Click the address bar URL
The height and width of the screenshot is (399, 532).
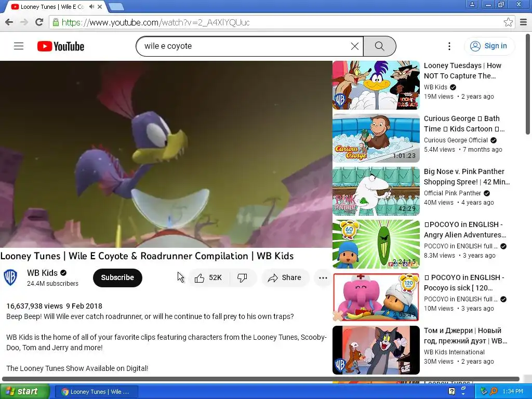[x=156, y=22]
